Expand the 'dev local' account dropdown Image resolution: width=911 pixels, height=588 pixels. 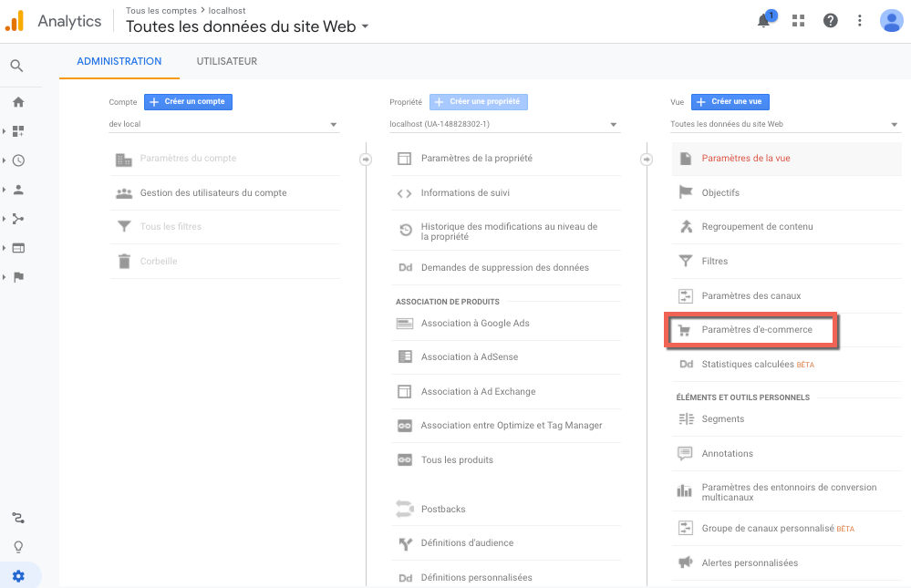[223, 124]
